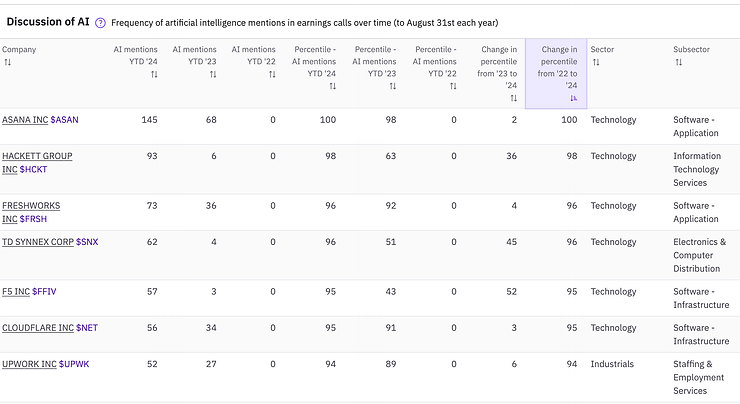This screenshot has height=404, width=740.
Task: Select the Discussion of AI heading
Action: (x=49, y=22)
